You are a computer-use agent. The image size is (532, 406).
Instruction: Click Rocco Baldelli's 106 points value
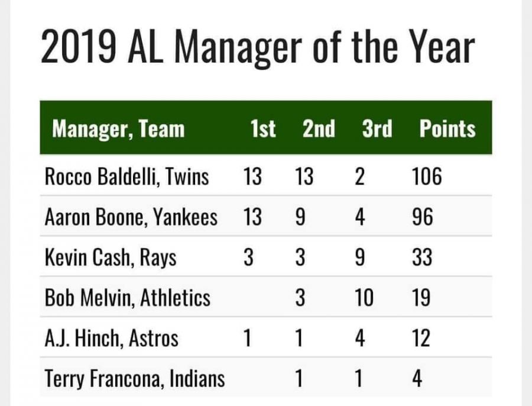[x=427, y=177]
